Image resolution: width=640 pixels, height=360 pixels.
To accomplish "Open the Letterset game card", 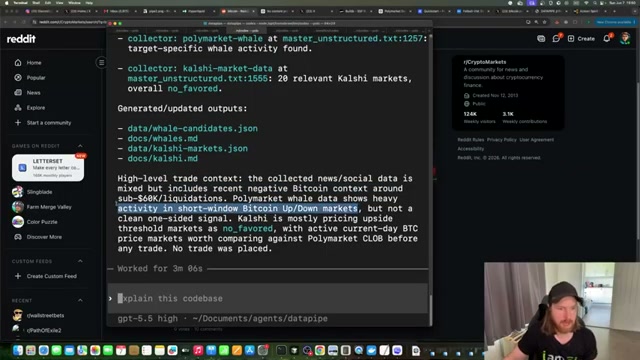I will tap(48, 167).
